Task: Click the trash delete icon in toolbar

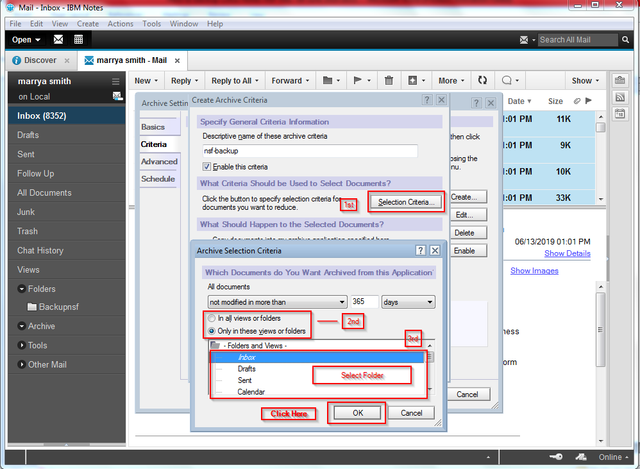Action: (387, 81)
